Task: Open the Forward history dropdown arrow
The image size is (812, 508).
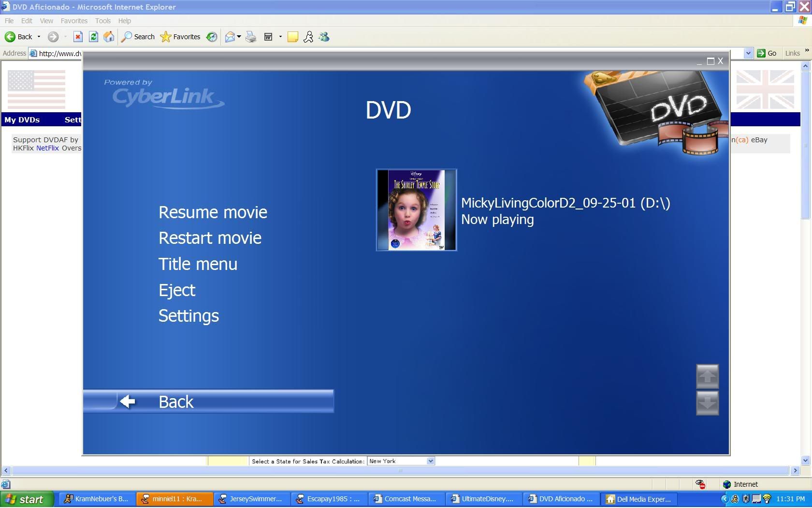Action: [x=65, y=37]
